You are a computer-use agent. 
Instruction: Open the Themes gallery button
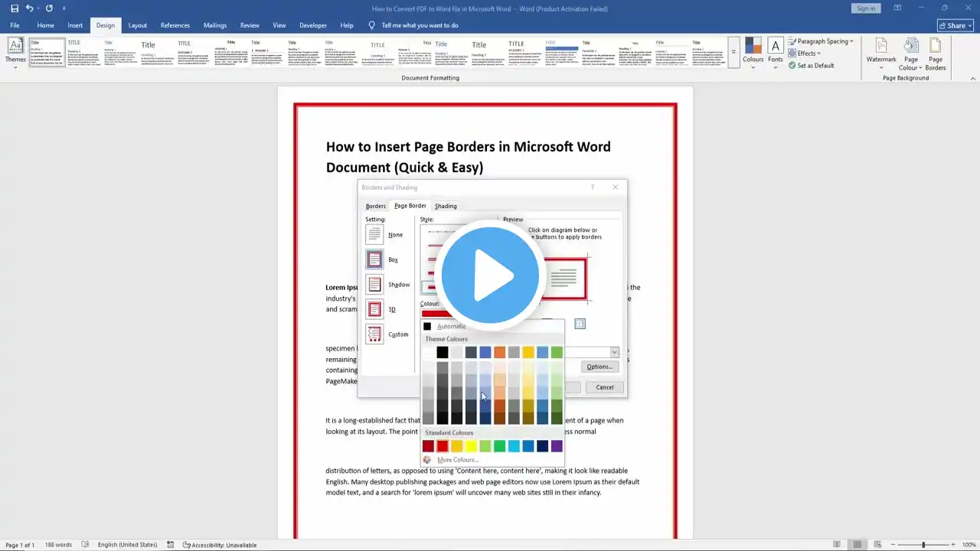point(15,52)
